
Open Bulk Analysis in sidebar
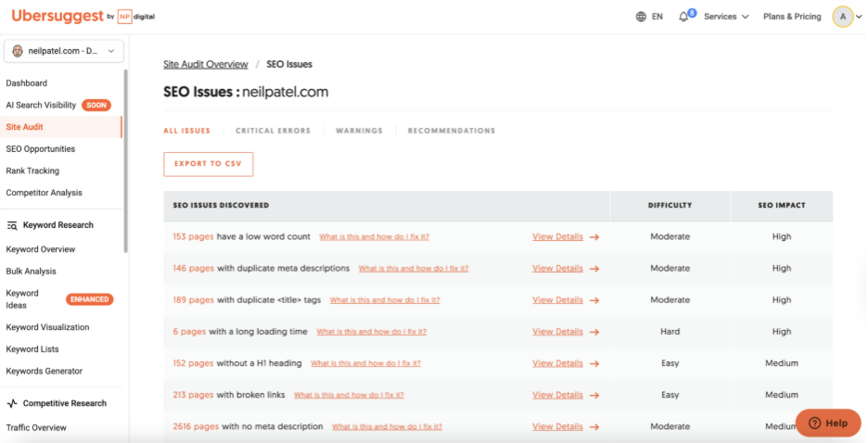point(31,271)
